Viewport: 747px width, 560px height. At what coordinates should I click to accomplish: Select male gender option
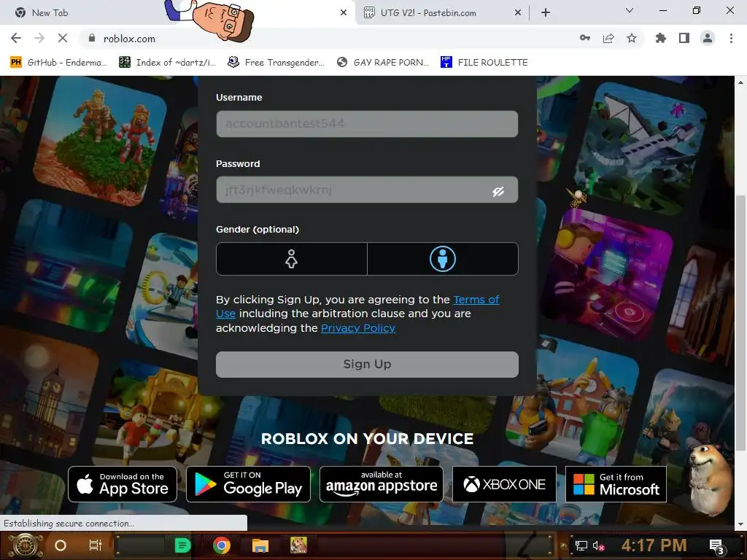443,259
